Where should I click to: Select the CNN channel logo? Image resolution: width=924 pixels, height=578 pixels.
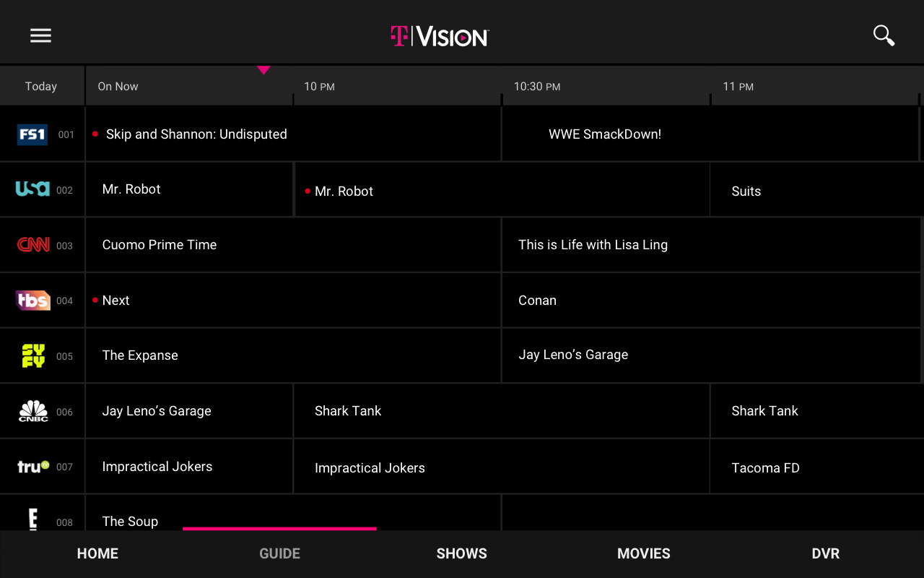click(x=33, y=245)
